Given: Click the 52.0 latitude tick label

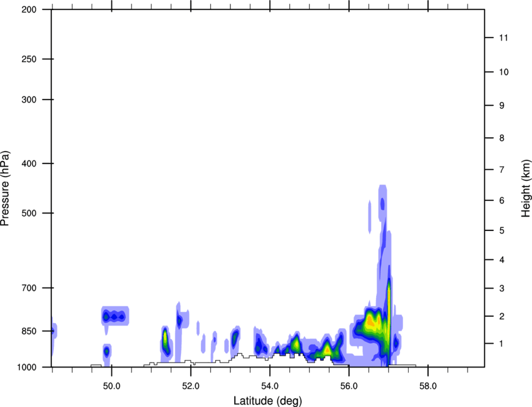Looking at the screenshot, I should (x=191, y=386).
